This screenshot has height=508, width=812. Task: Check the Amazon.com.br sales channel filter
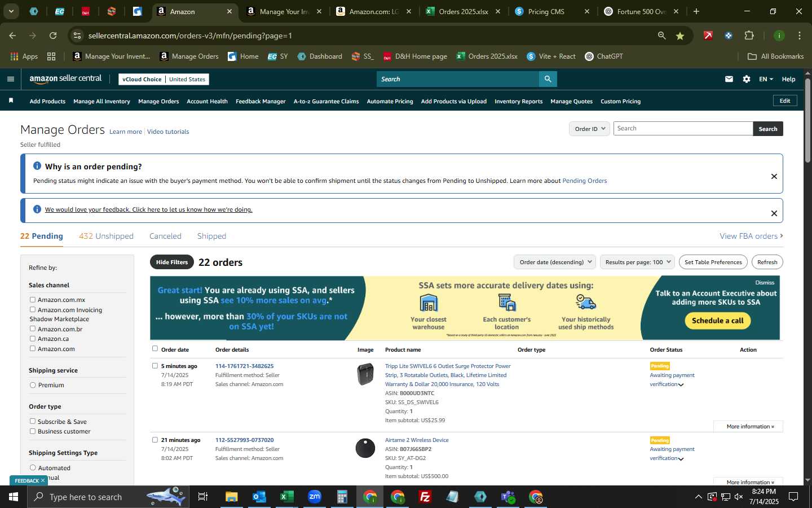click(x=33, y=329)
